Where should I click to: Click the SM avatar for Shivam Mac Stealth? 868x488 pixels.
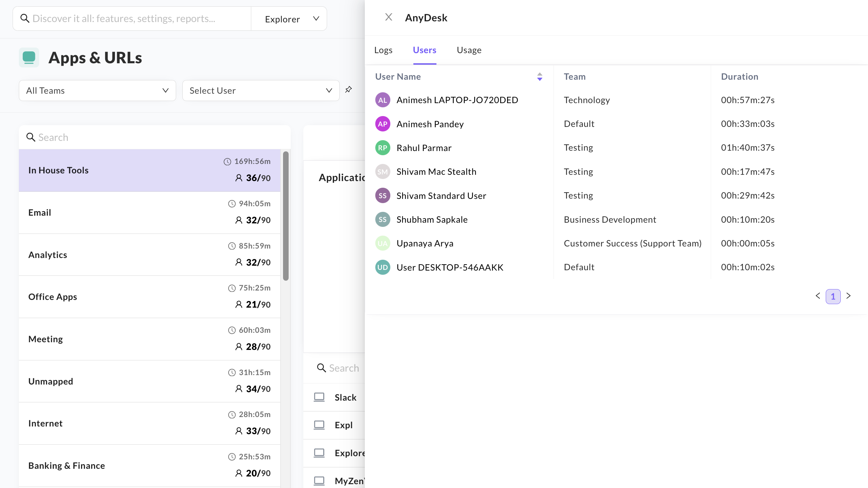[x=383, y=172]
